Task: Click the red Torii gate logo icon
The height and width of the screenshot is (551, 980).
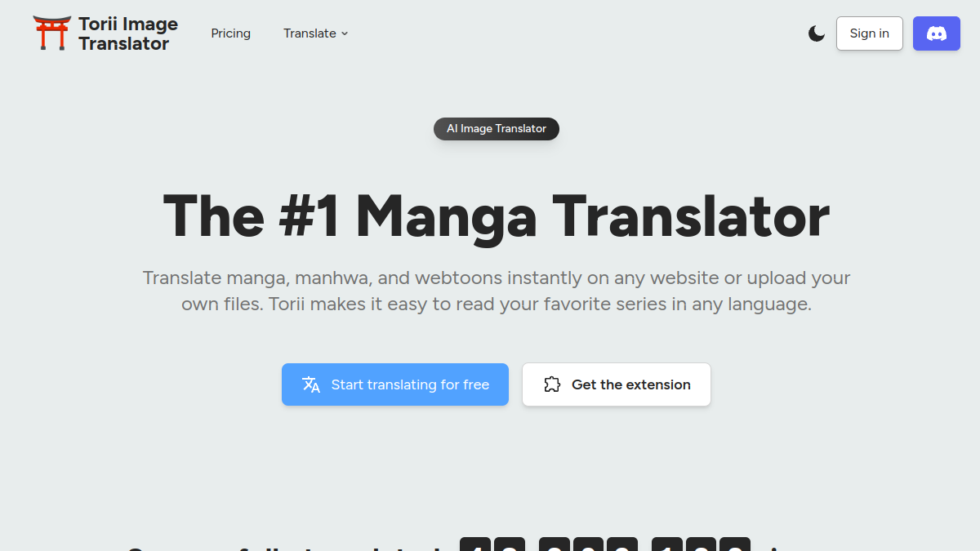Action: click(52, 33)
